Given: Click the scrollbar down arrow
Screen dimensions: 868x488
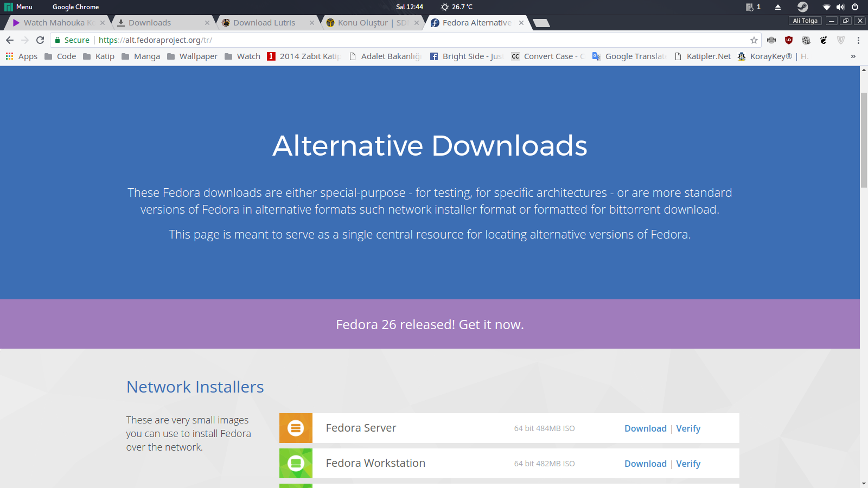Looking at the screenshot, I should [864, 484].
